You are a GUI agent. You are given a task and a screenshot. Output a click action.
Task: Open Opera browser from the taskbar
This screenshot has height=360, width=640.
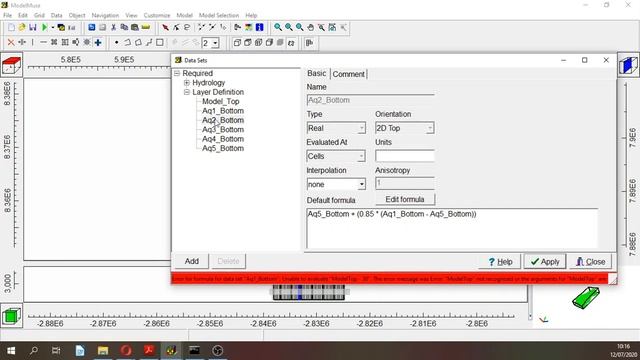point(126,351)
